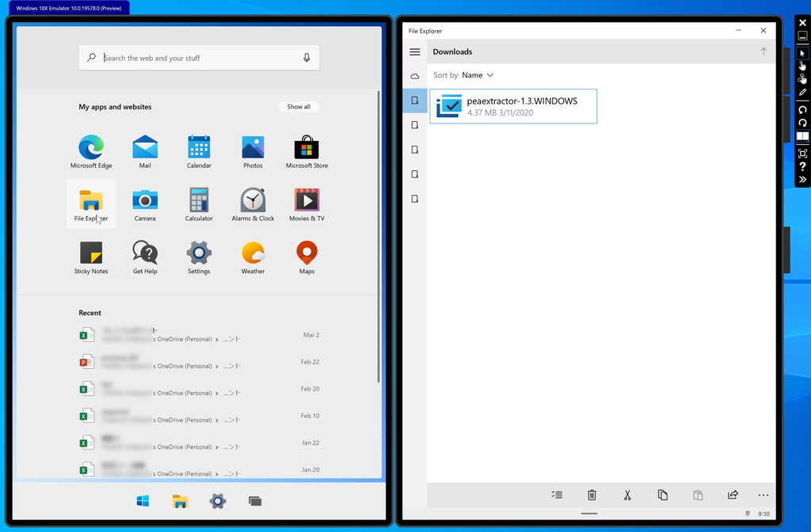Select the cloud icon in File Explorer sidebar
The height and width of the screenshot is (532, 811).
coord(415,76)
